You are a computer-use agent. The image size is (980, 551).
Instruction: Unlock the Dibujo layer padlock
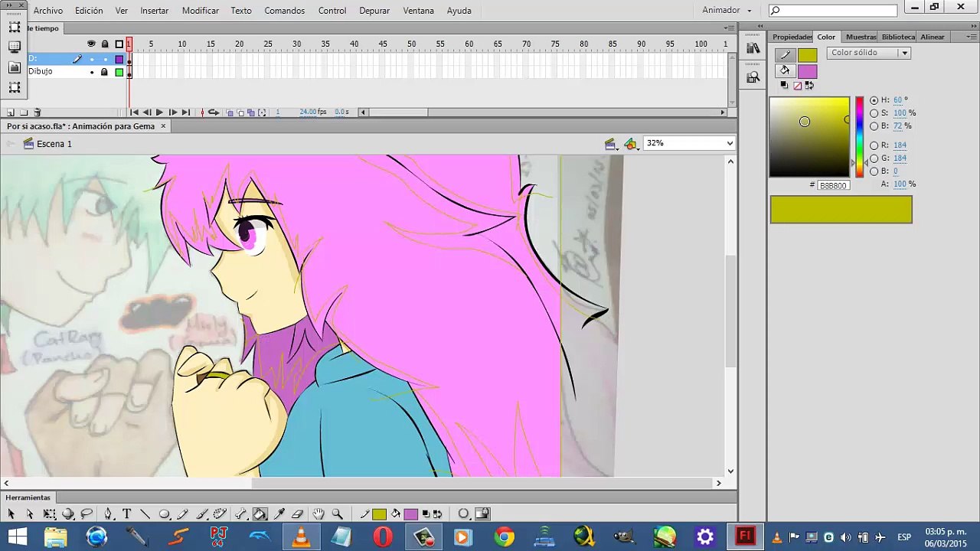point(104,72)
